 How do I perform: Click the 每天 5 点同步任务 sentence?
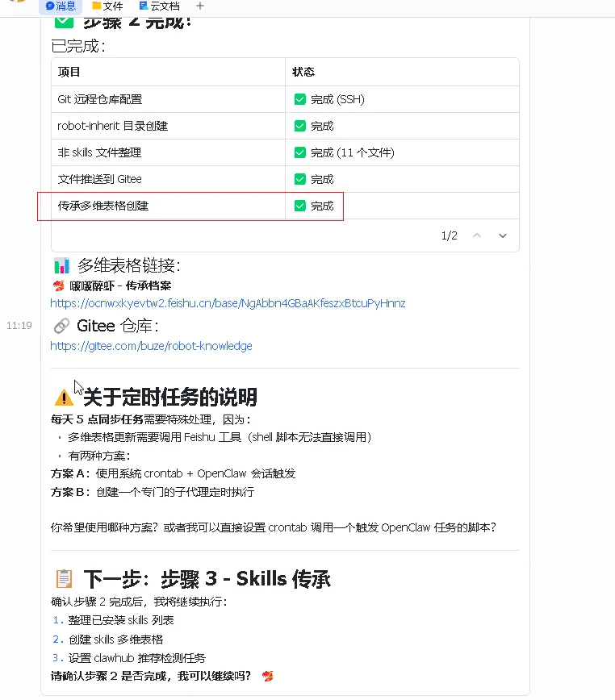click(151, 419)
